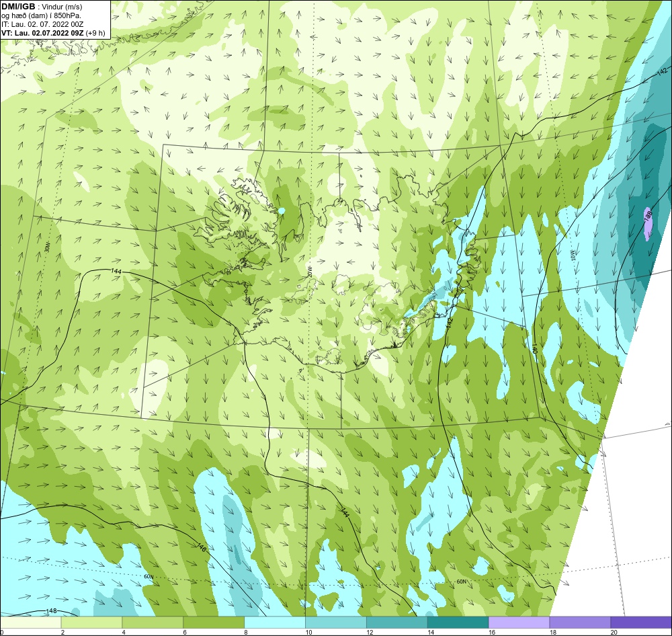Pick the darkest purple legend swatch above 20
This screenshot has width=672, height=636.
pos(641,622)
